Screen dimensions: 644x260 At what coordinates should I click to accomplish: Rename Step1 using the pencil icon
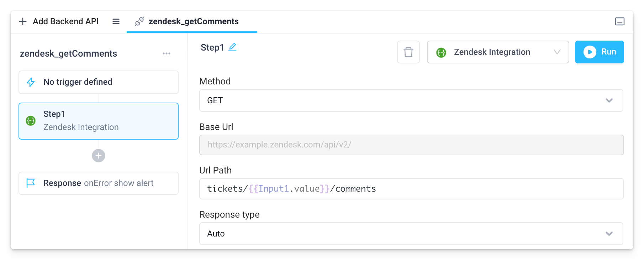[232, 47]
